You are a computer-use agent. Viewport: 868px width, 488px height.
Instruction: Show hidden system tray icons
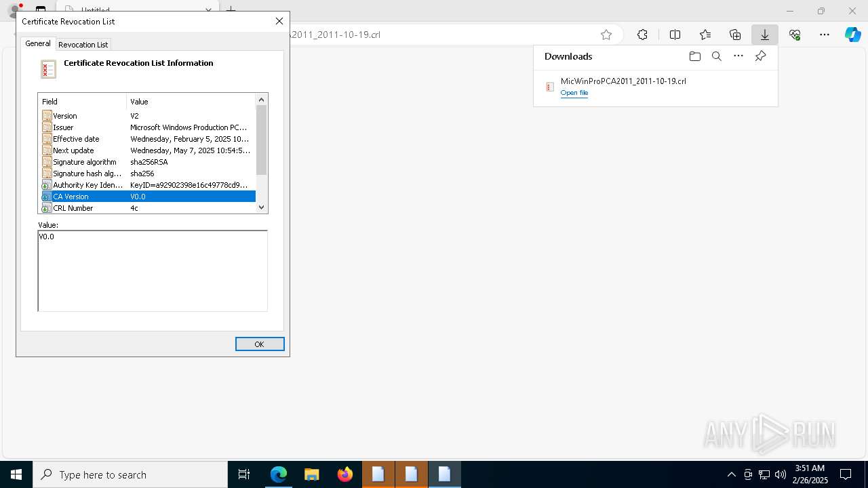731,474
